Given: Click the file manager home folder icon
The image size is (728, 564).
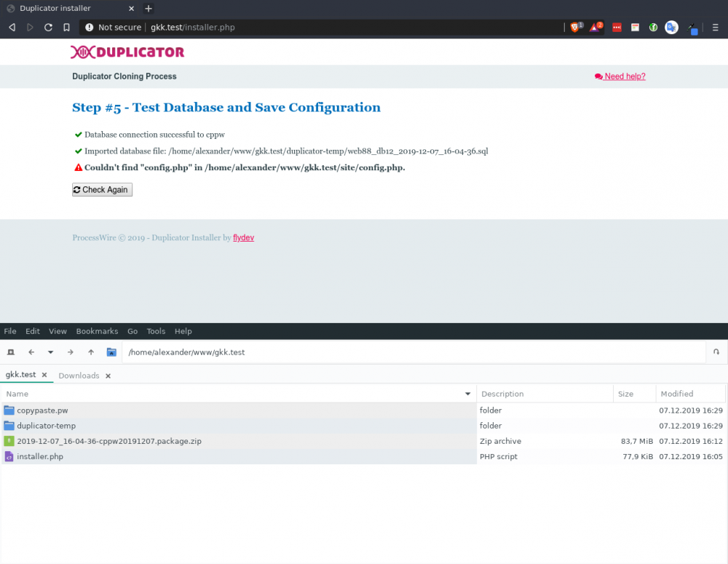Looking at the screenshot, I should [x=111, y=352].
